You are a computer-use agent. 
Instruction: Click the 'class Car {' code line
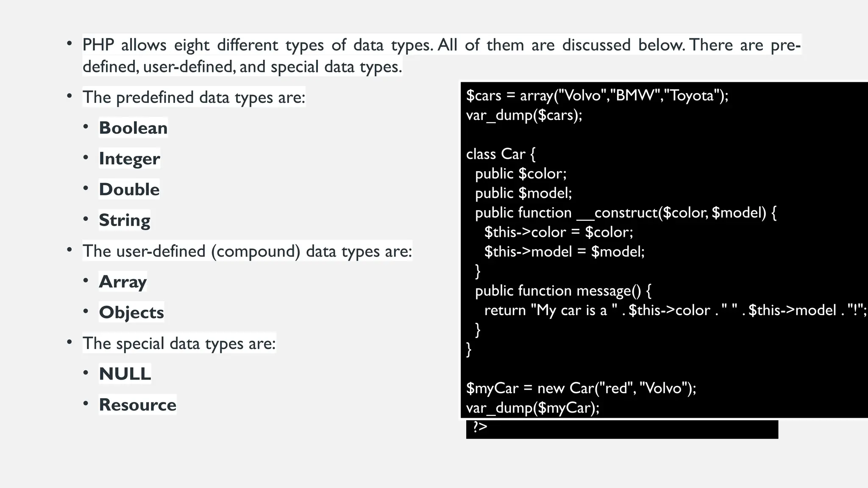[501, 154]
